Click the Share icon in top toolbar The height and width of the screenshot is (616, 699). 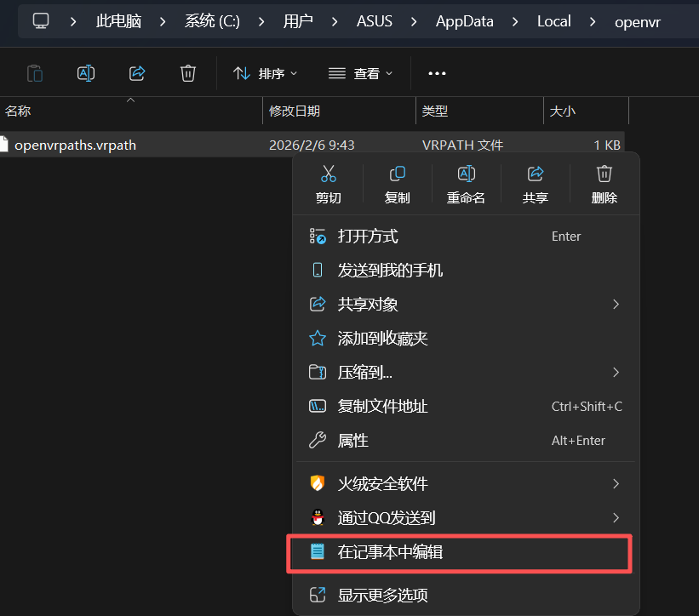tap(137, 73)
